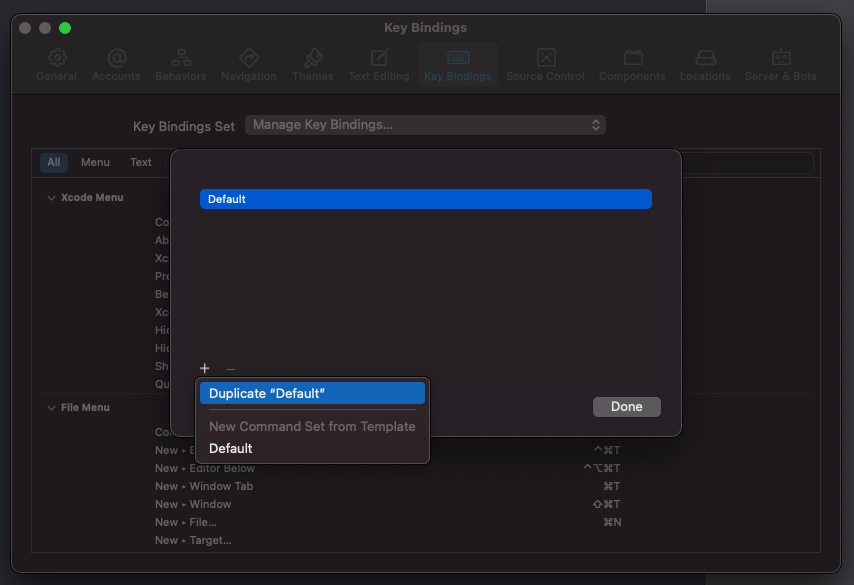
Task: Click the Done button
Action: coord(626,407)
